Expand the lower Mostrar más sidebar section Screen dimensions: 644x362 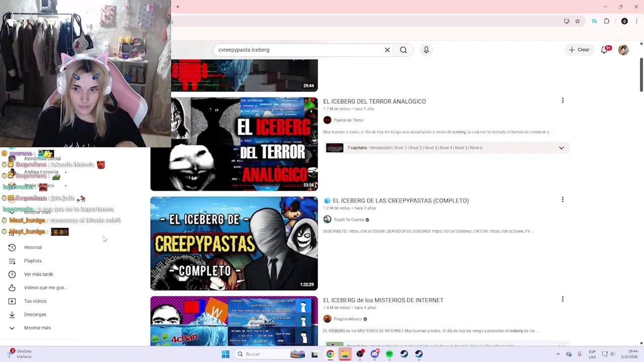pyautogui.click(x=38, y=328)
